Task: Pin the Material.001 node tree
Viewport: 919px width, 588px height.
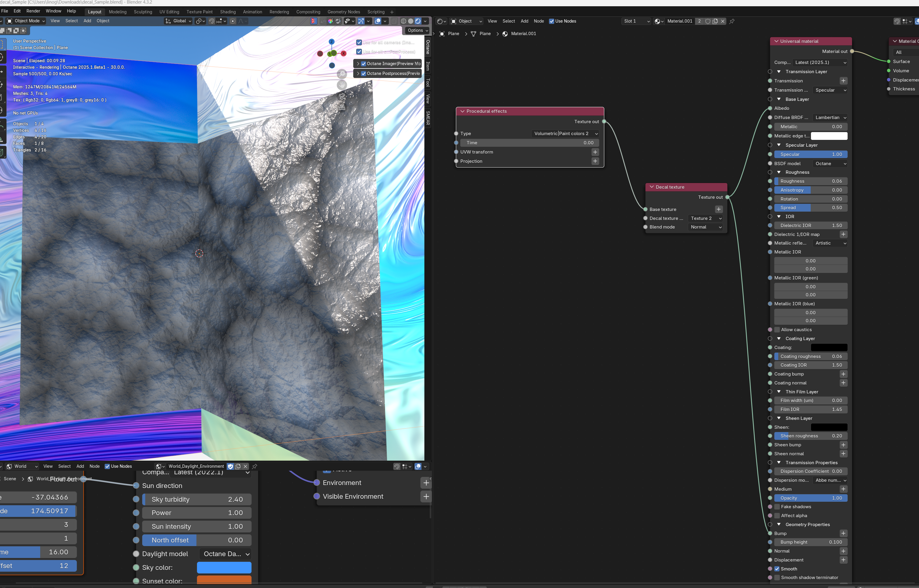Action: [x=732, y=21]
